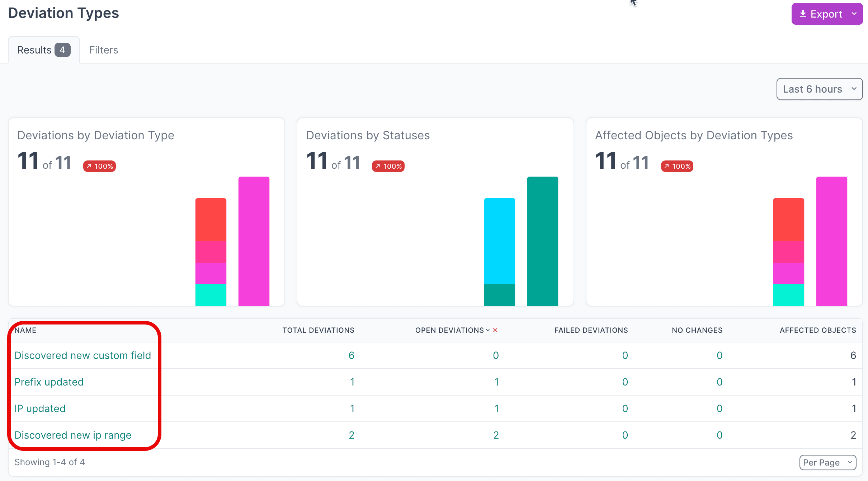
Task: Click tall magenta bar in Deviations by Deviation Type
Action: pyautogui.click(x=254, y=241)
